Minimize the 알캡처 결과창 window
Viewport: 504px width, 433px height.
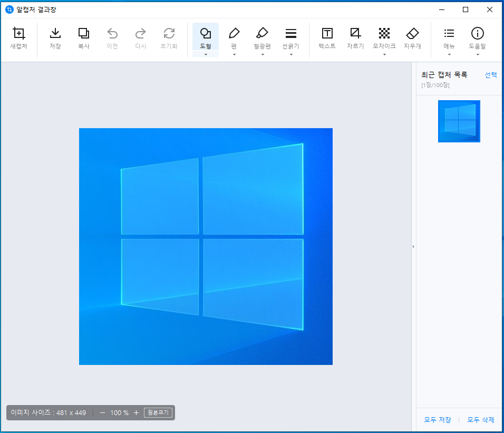[442, 9]
